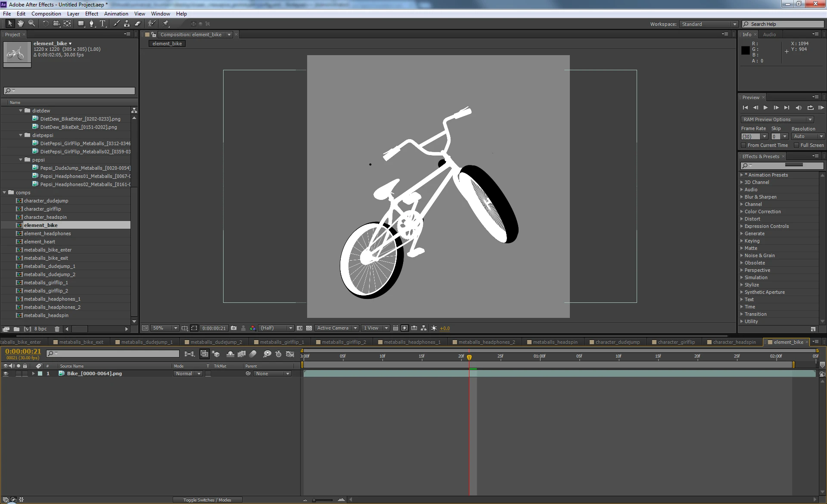This screenshot has height=504, width=827.
Task: Select the Eraser tool
Action: [x=138, y=24]
